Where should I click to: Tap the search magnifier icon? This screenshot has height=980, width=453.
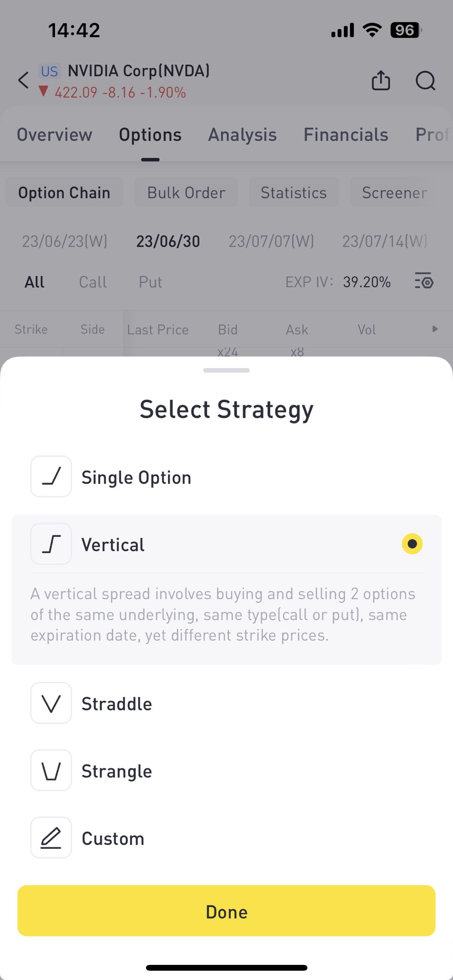click(425, 81)
